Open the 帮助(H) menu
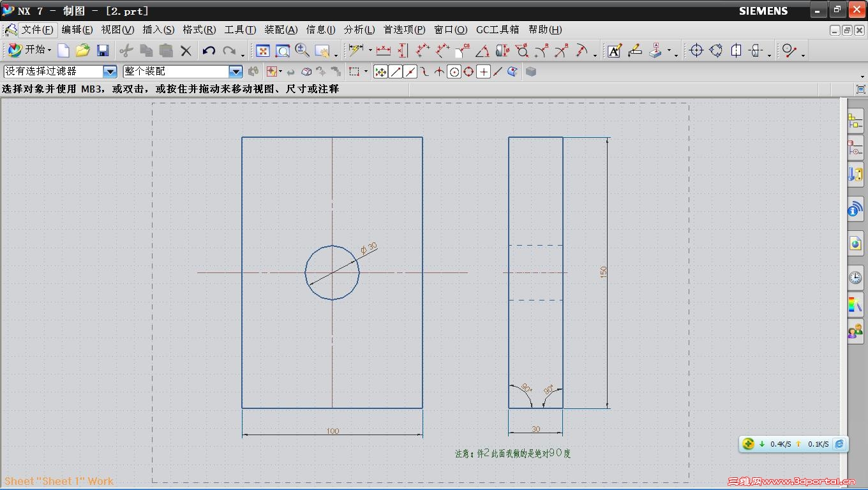 click(x=545, y=29)
